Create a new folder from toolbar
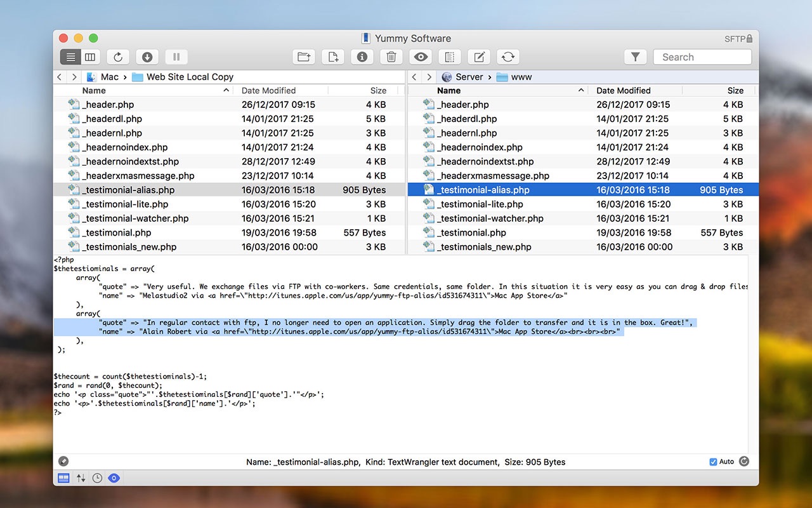Image resolution: width=812 pixels, height=508 pixels. coord(304,57)
